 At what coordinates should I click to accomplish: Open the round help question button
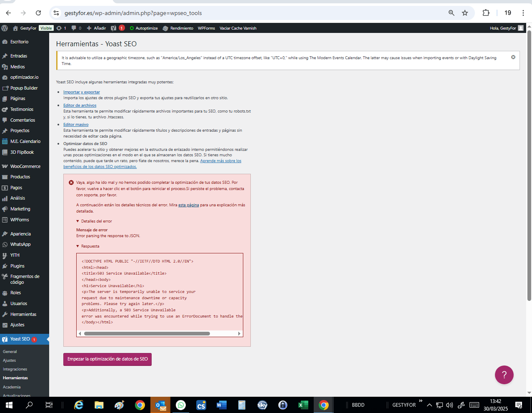pos(504,375)
